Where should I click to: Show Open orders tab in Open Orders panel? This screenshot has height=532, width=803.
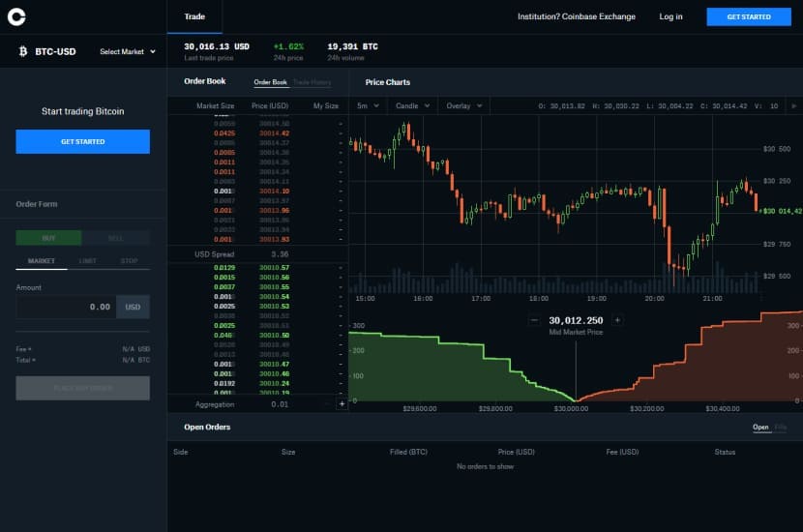click(760, 427)
